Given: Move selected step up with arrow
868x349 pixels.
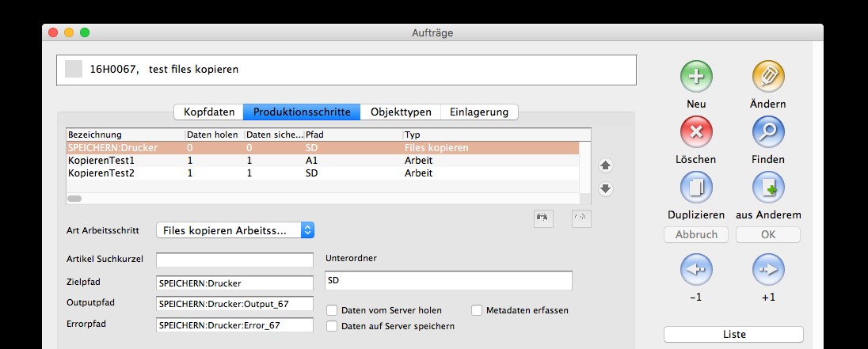Looking at the screenshot, I should pyautogui.click(x=605, y=165).
